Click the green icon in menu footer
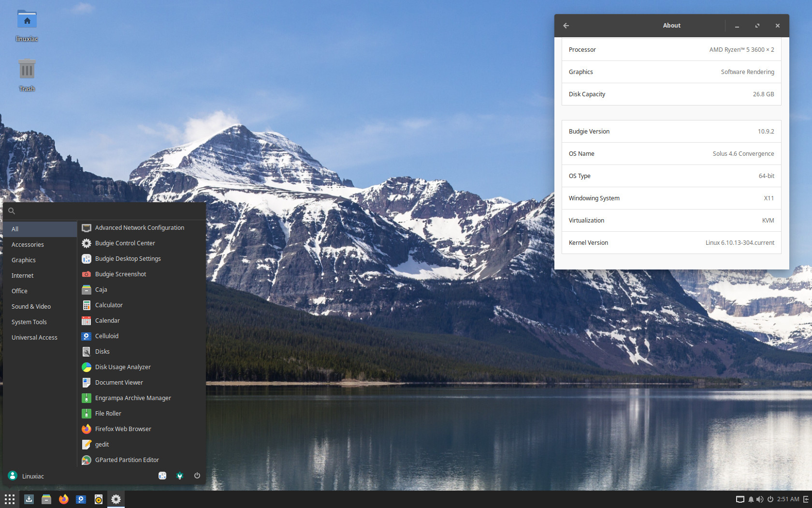The image size is (812, 508). pyautogui.click(x=180, y=476)
